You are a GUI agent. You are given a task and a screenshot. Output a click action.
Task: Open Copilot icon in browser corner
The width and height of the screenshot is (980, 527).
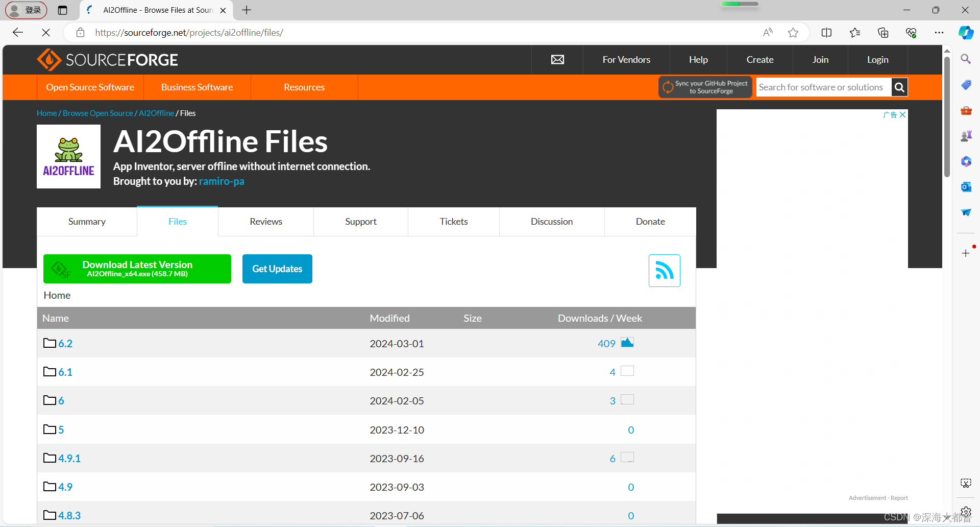coord(966,33)
